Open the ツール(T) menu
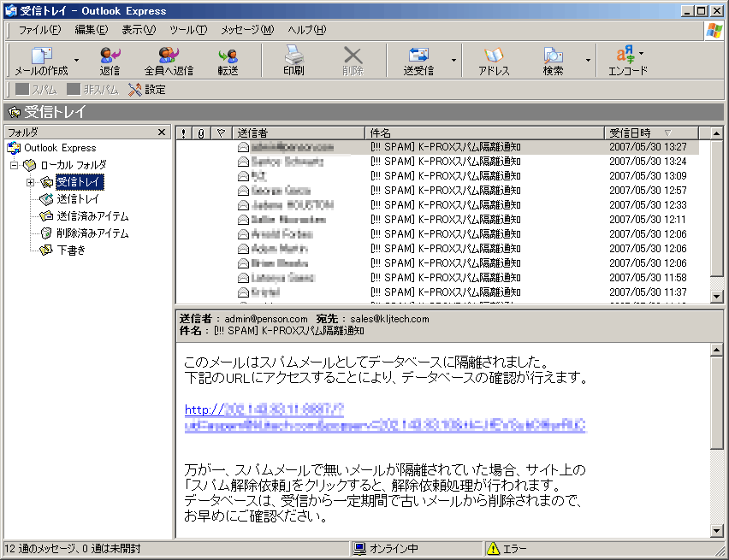 pos(188,30)
